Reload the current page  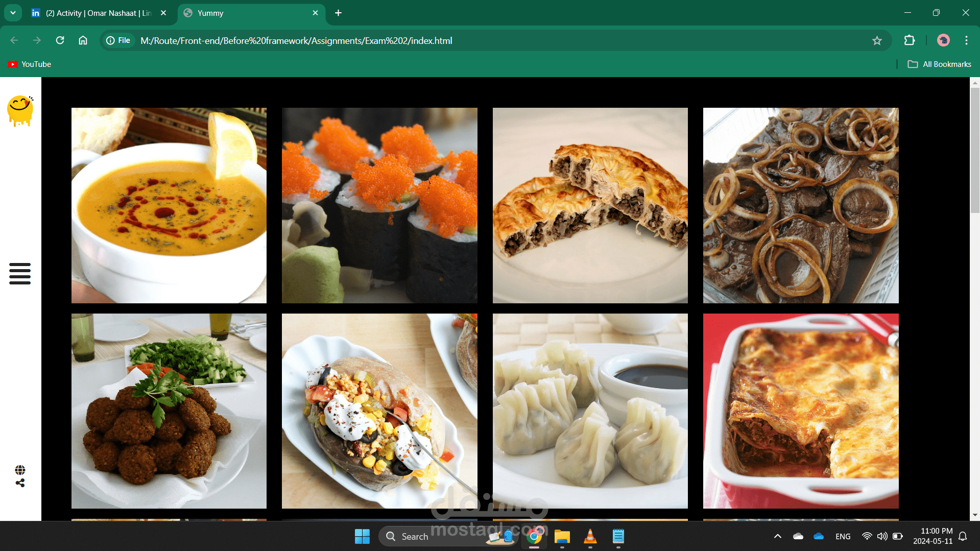(60, 40)
